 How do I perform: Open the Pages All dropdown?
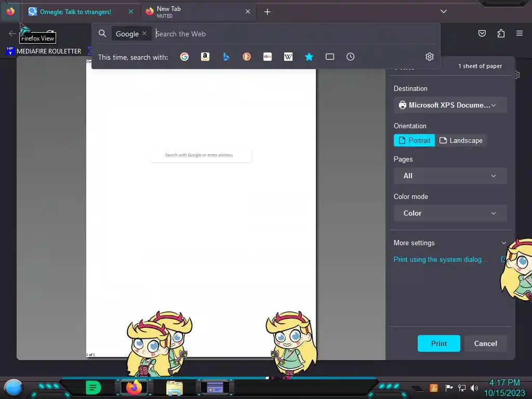click(450, 176)
